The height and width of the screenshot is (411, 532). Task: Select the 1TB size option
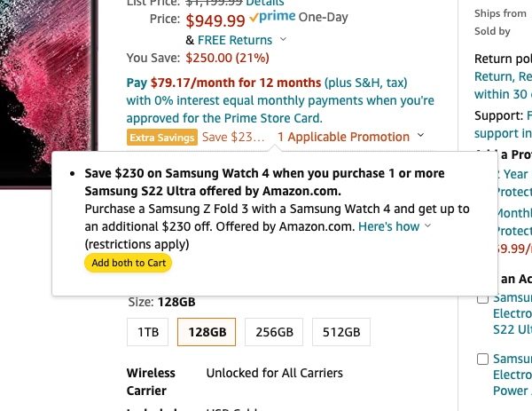click(x=147, y=332)
